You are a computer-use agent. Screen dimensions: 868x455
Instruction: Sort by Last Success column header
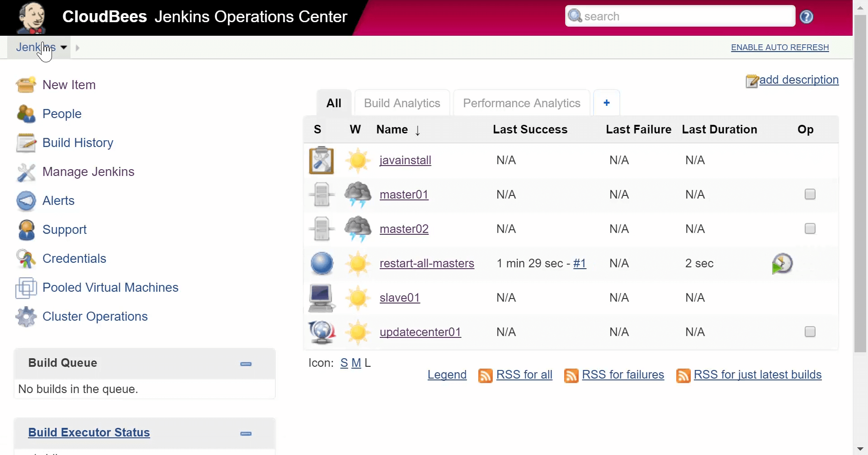pyautogui.click(x=530, y=129)
